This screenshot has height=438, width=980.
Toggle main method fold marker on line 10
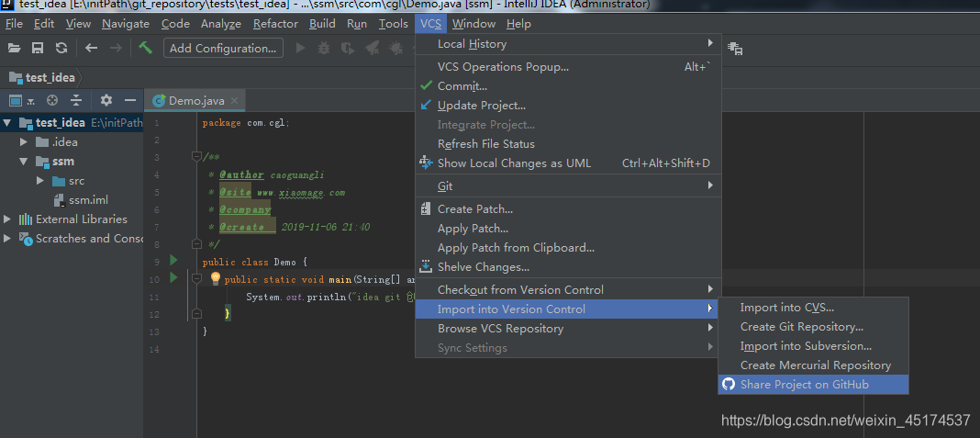coord(196,278)
